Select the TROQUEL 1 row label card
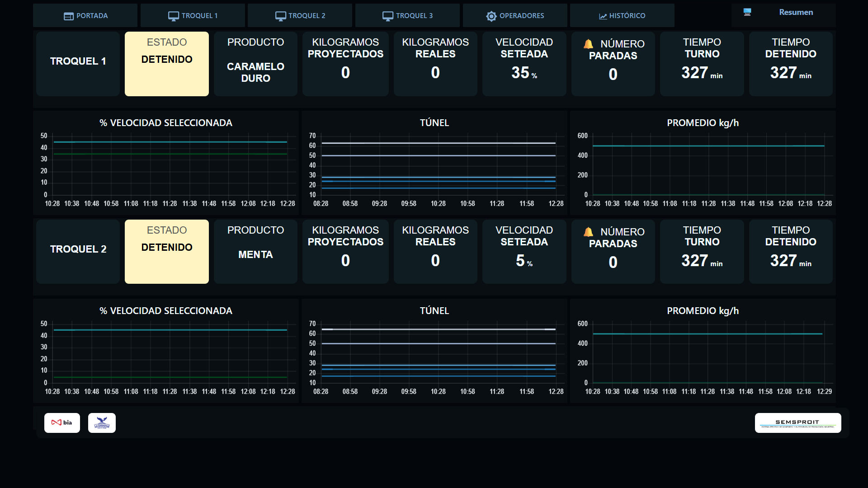Viewport: 868px width, 488px height. pos(78,63)
